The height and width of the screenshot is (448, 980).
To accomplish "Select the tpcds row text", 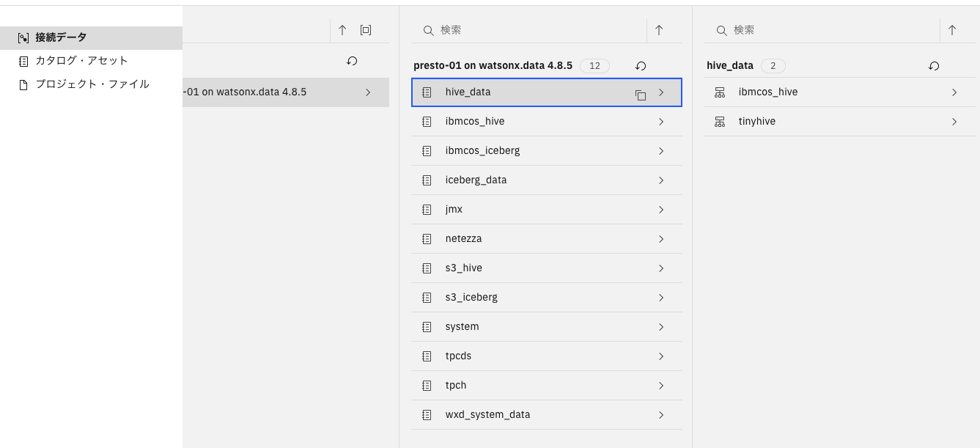I will point(458,356).
